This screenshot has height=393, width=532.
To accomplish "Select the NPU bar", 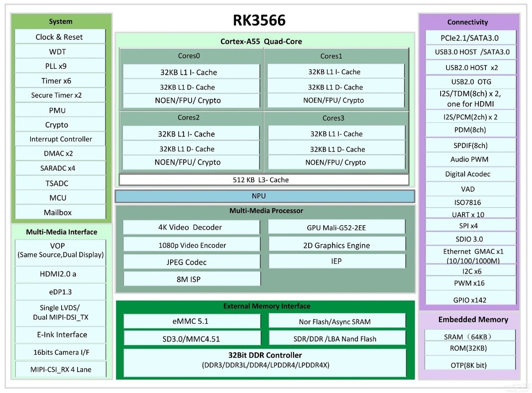I will tap(265, 196).
